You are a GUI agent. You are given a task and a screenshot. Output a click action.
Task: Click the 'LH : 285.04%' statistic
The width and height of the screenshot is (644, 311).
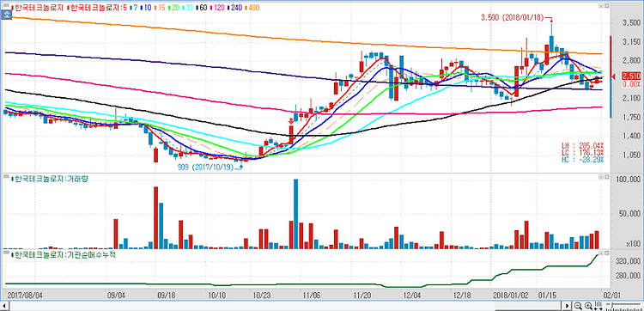(x=583, y=145)
